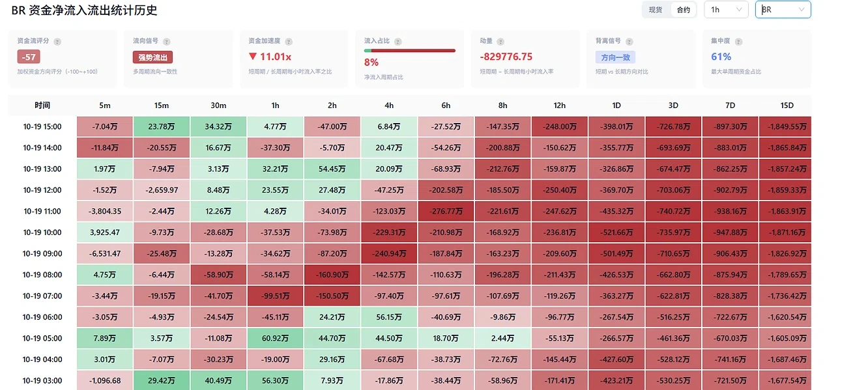The image size is (868, 390).
Task: Click the -57 score badge
Action: point(29,57)
